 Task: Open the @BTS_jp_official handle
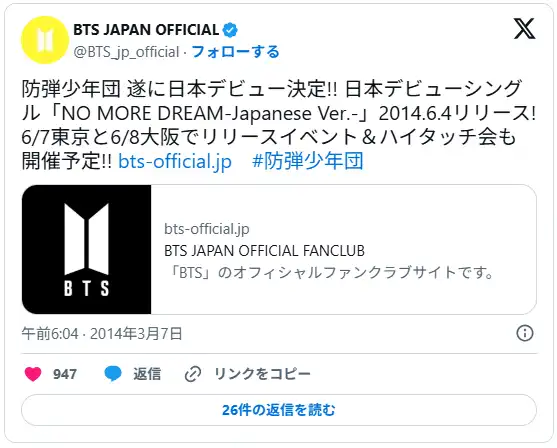pos(126,52)
